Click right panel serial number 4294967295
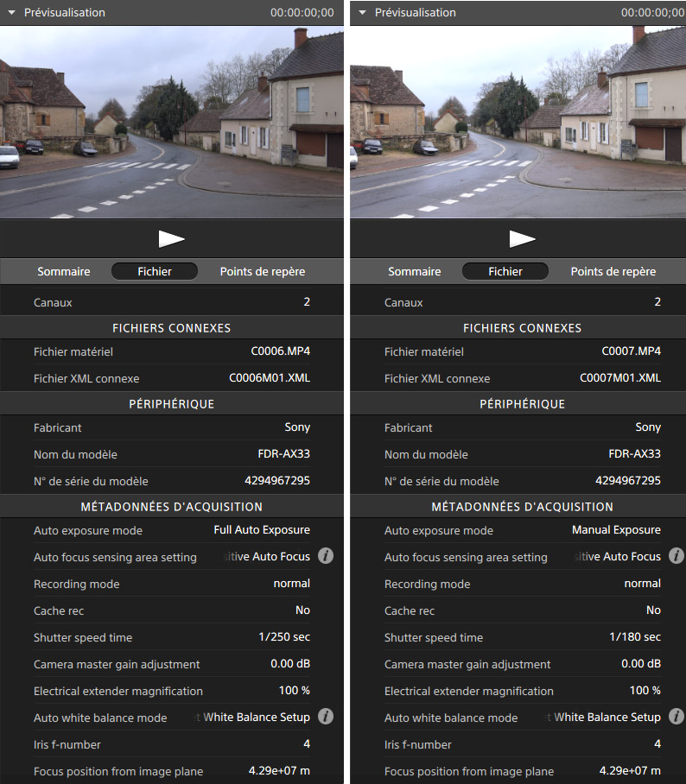The image size is (686, 784). 628,480
